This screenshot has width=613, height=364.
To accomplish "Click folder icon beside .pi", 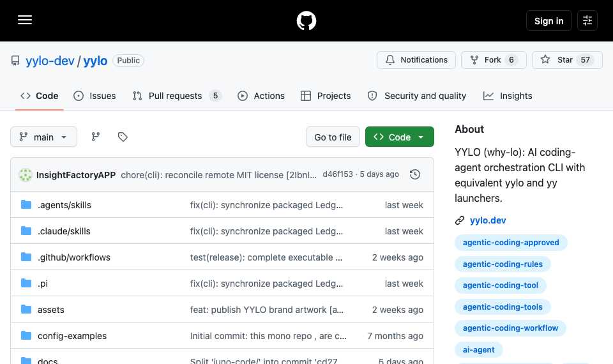I will pos(26,283).
